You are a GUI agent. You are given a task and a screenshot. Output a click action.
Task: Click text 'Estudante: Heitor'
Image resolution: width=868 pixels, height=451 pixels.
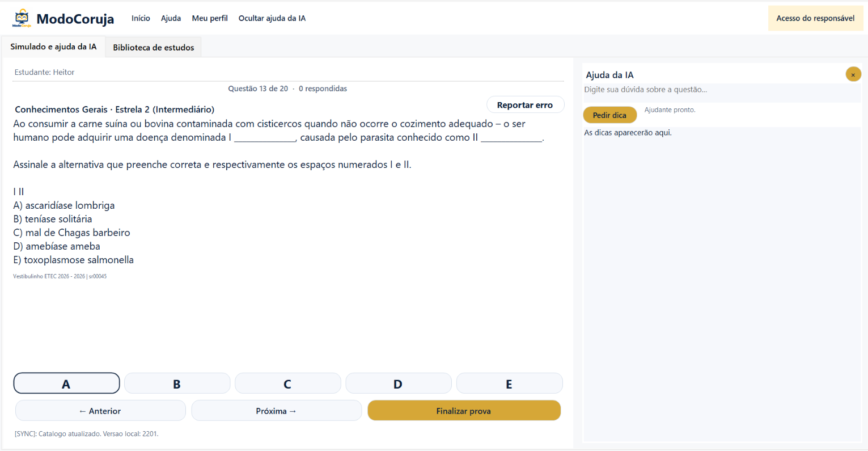point(44,72)
